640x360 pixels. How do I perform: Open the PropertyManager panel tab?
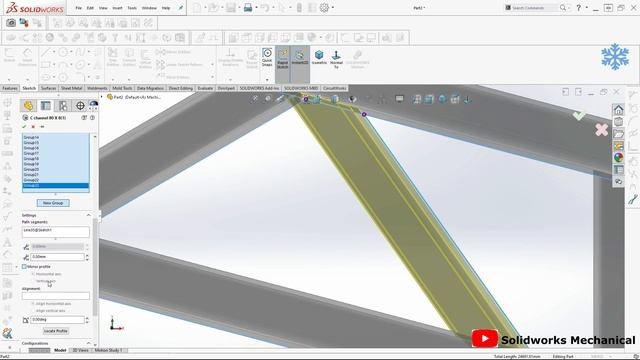click(x=46, y=106)
